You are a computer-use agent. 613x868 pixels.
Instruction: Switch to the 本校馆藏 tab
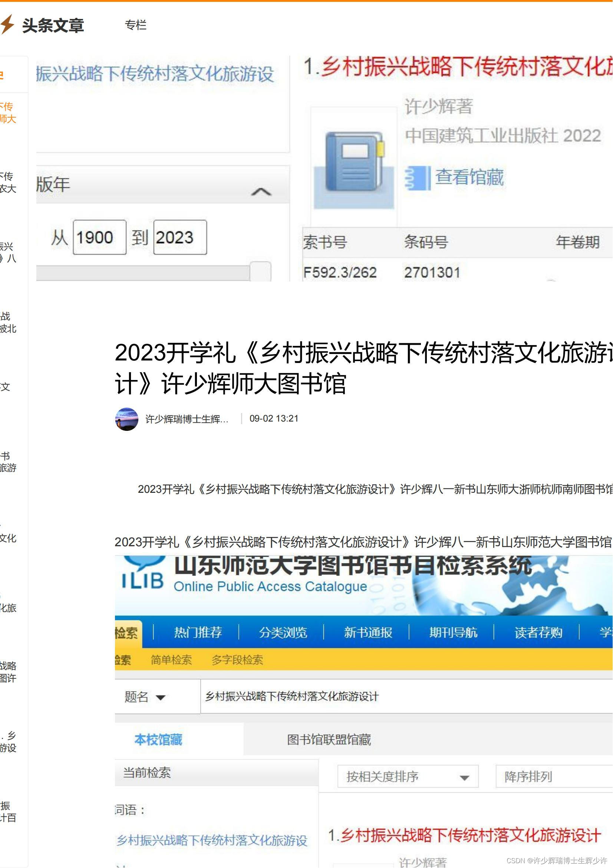[x=158, y=740]
